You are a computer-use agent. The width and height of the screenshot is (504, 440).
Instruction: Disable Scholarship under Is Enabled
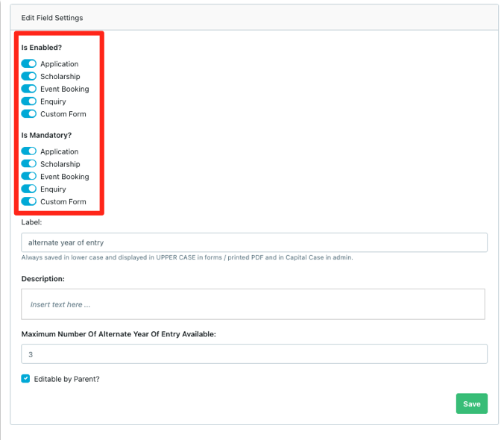28,77
